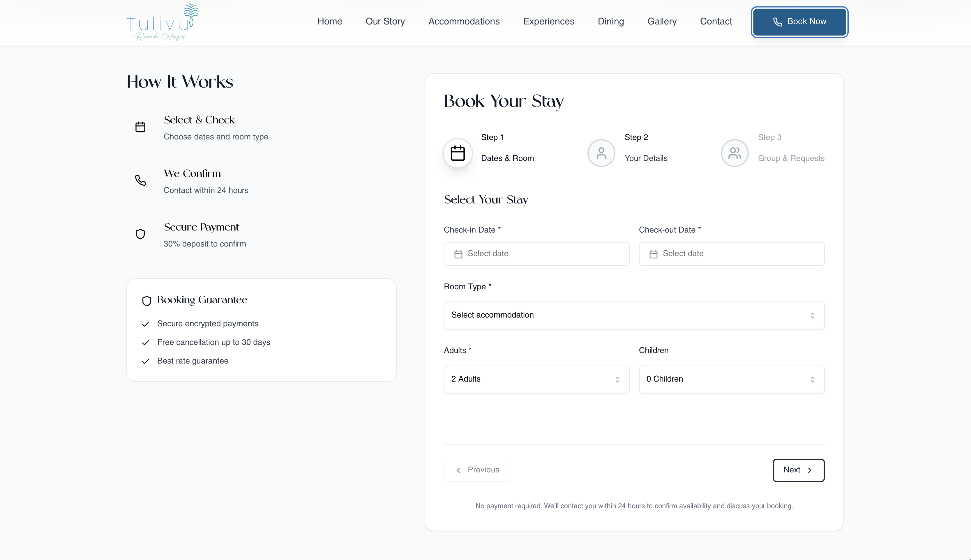Open the 2 Adults dropdown

click(x=536, y=379)
